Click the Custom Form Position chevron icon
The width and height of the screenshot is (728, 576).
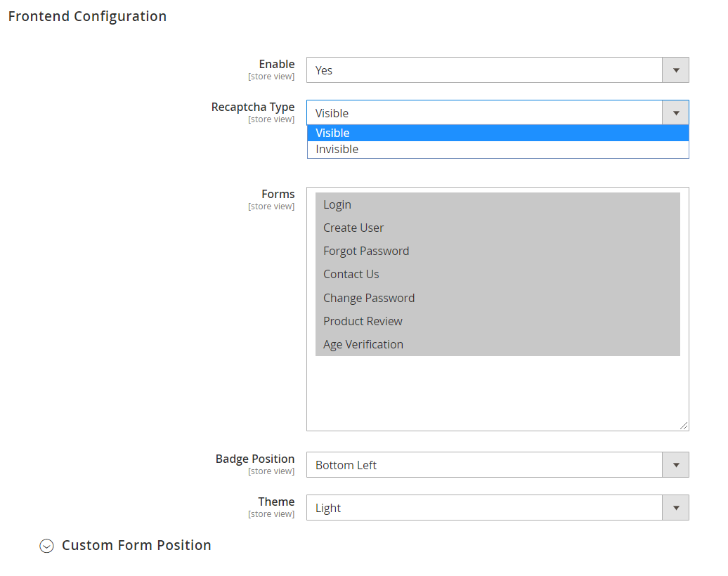(x=46, y=546)
